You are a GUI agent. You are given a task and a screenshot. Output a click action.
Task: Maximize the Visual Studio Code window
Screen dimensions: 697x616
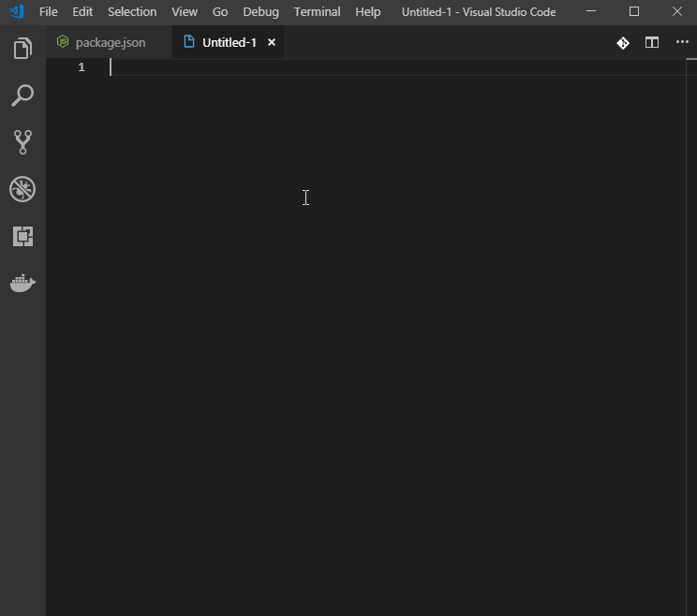tap(634, 11)
